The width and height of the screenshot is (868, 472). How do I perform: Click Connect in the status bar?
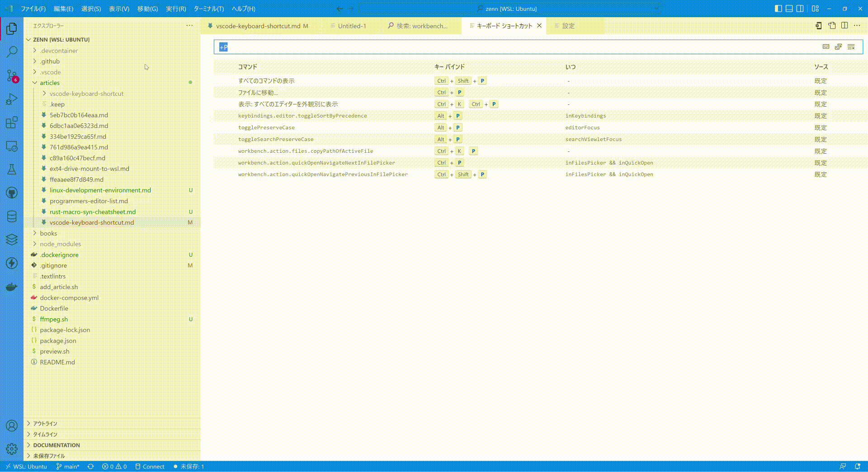[150, 467]
